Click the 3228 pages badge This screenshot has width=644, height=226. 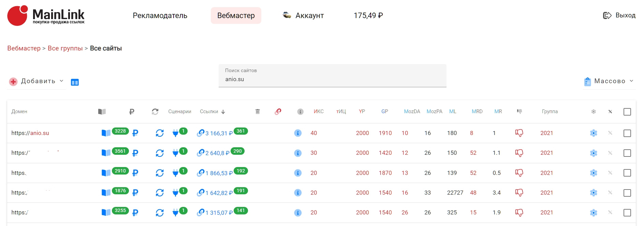[120, 131]
